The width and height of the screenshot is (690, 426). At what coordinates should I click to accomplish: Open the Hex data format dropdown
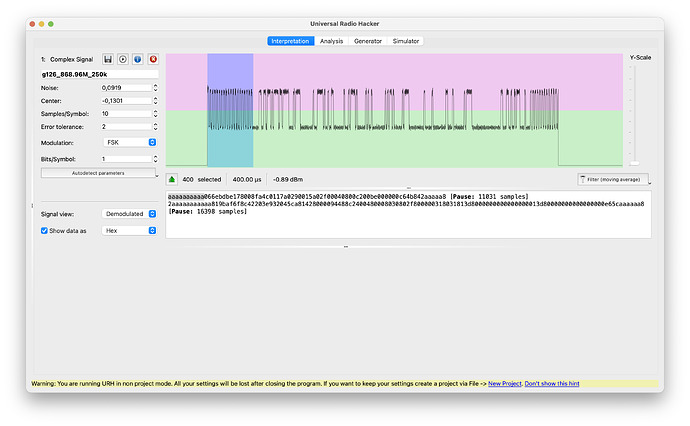pos(129,230)
